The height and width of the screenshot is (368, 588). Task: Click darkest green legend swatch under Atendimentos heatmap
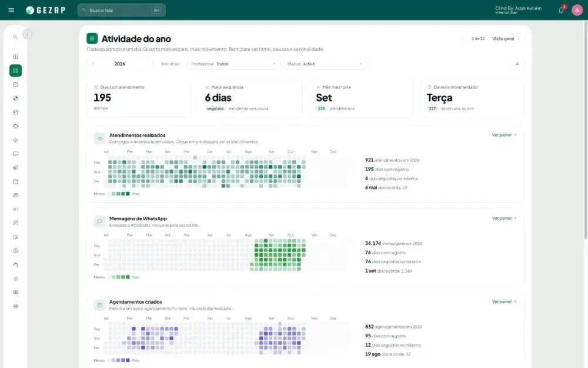click(128, 194)
